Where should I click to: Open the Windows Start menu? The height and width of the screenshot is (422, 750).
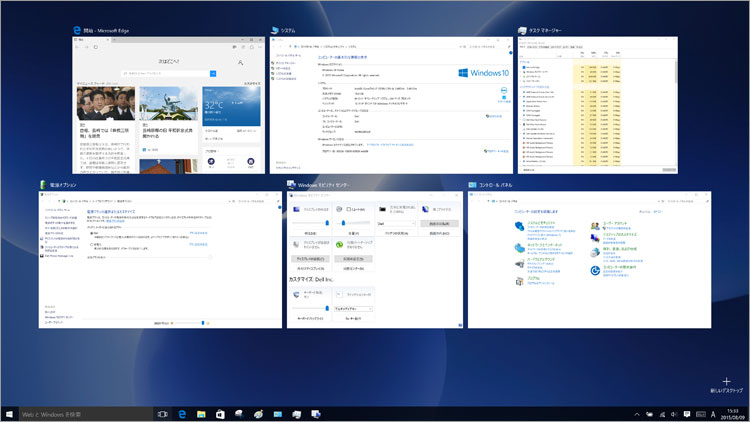[9, 414]
